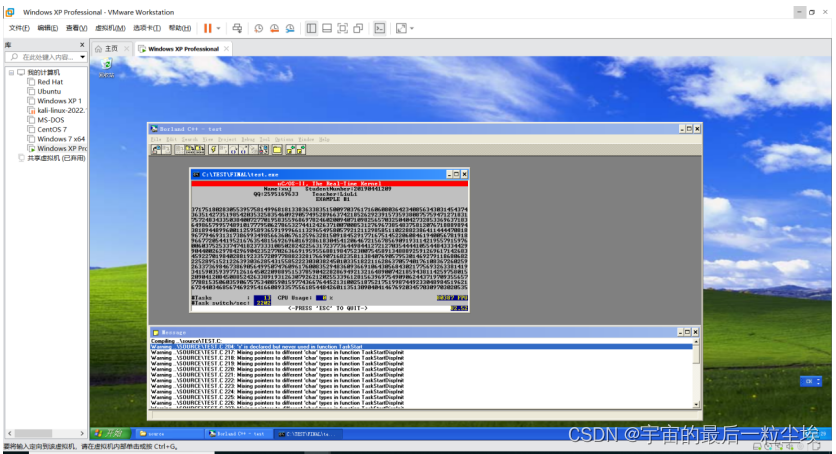
Task: Open the 帮助(H) menu in VMware
Action: [x=180, y=28]
